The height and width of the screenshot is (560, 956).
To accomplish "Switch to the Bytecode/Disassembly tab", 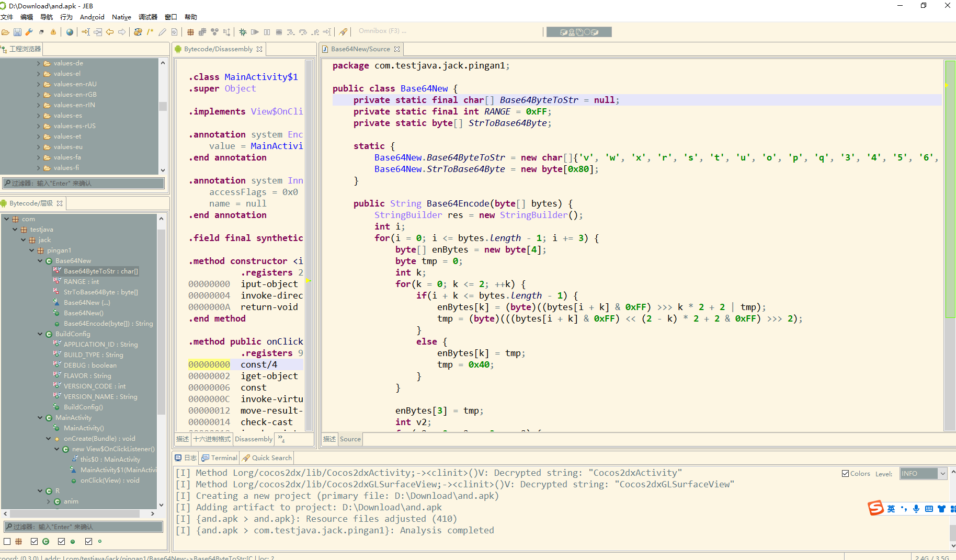I will pos(218,49).
